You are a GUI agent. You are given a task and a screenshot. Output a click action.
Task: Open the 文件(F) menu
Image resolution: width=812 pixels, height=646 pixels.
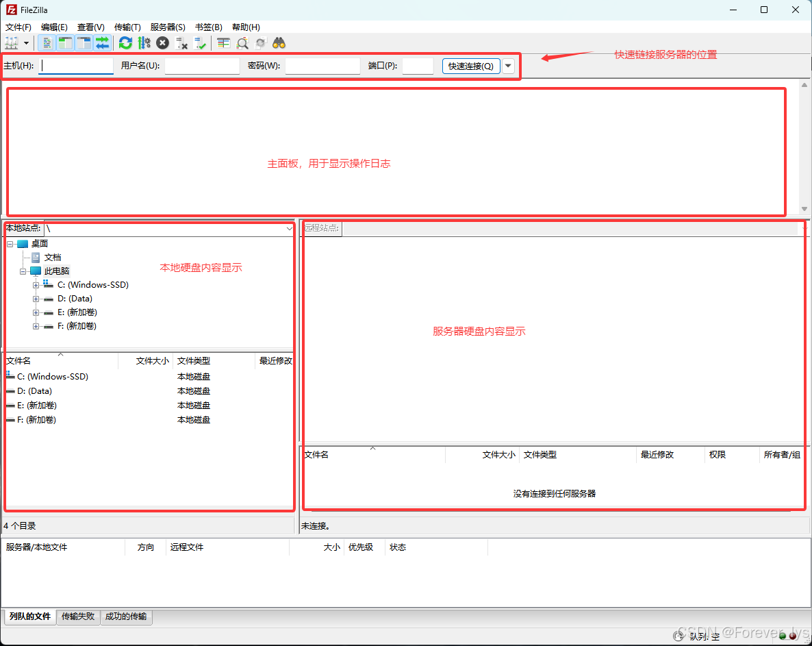tap(18, 27)
